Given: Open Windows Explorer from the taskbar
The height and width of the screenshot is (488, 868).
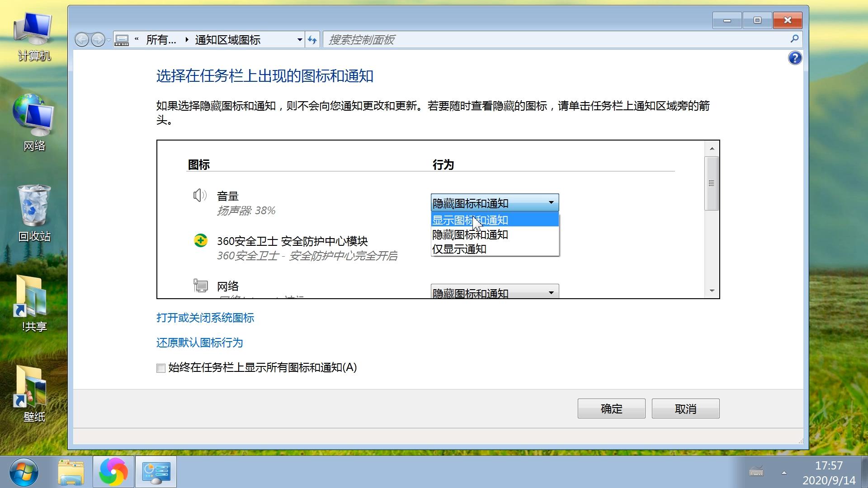Looking at the screenshot, I should click(71, 472).
